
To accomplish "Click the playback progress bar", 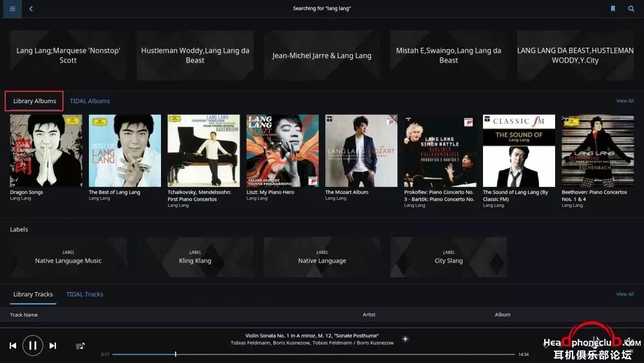I will tap(314, 354).
